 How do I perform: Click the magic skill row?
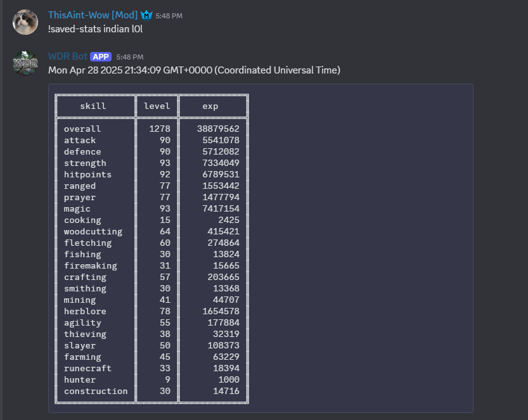151,208
